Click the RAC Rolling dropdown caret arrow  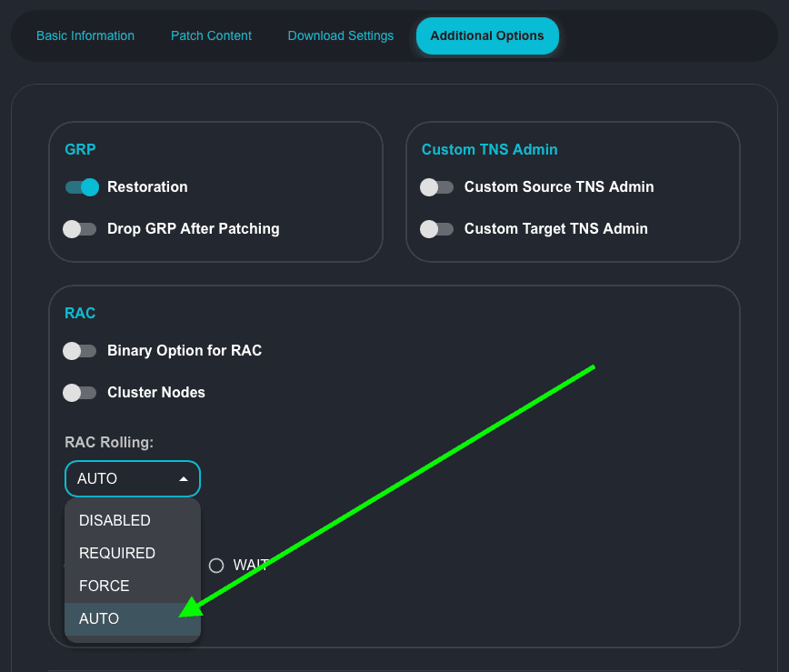tap(184, 478)
